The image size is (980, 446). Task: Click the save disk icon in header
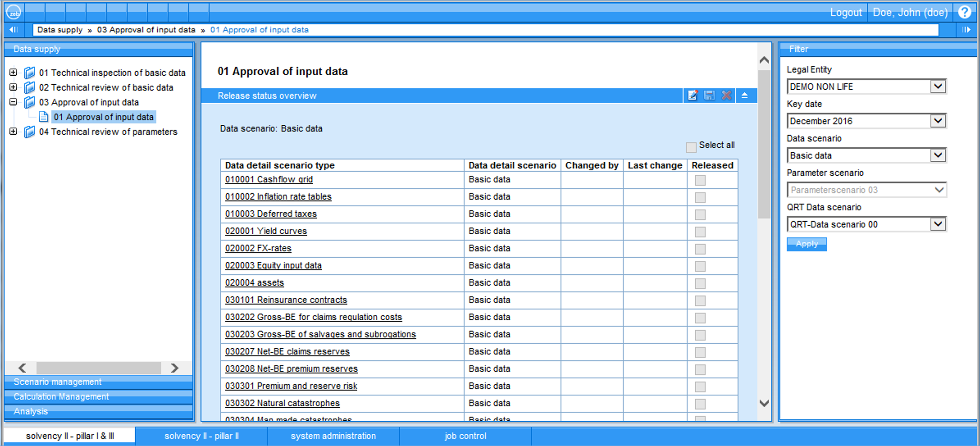709,95
